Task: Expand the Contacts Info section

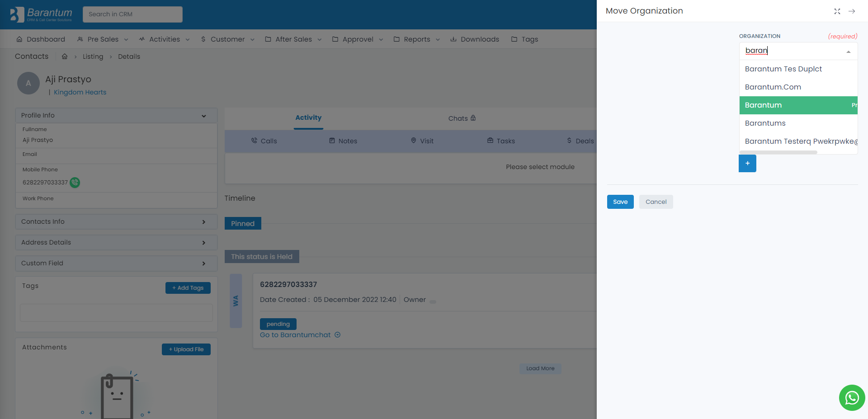Action: click(x=116, y=221)
